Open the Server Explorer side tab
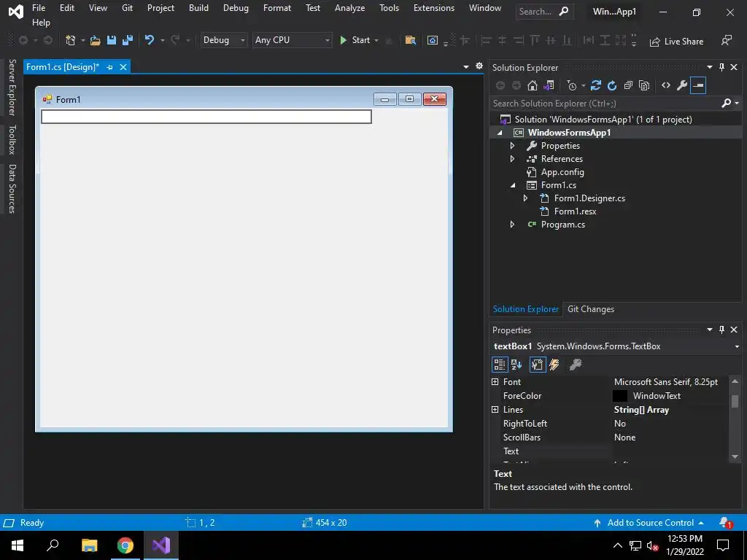 12,87
